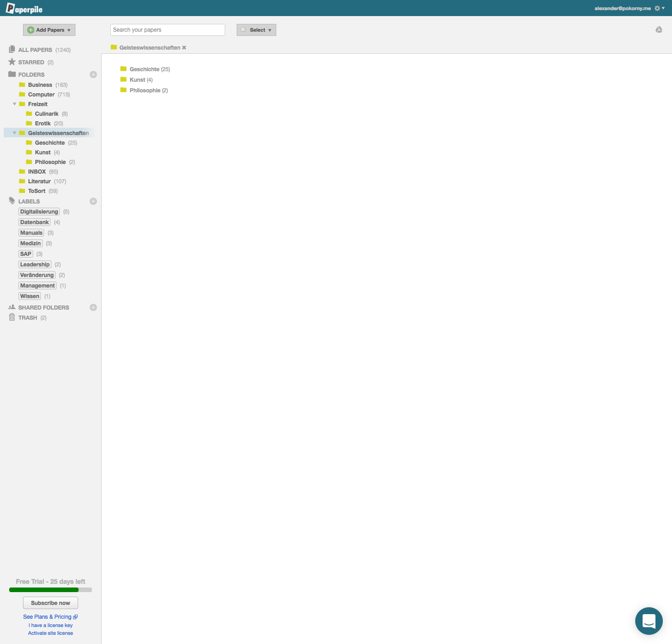Screen dimensions: 672x644
Task: Click the All Papers documents icon
Action: (12, 49)
